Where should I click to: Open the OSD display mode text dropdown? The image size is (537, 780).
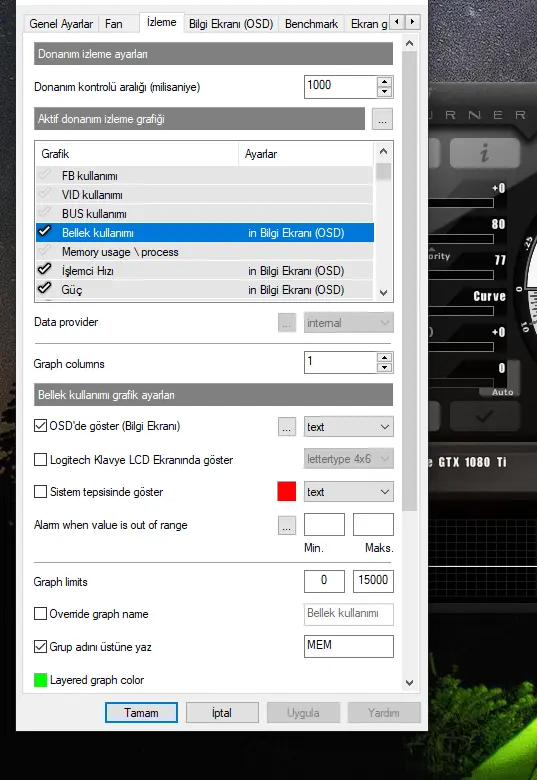(x=349, y=427)
